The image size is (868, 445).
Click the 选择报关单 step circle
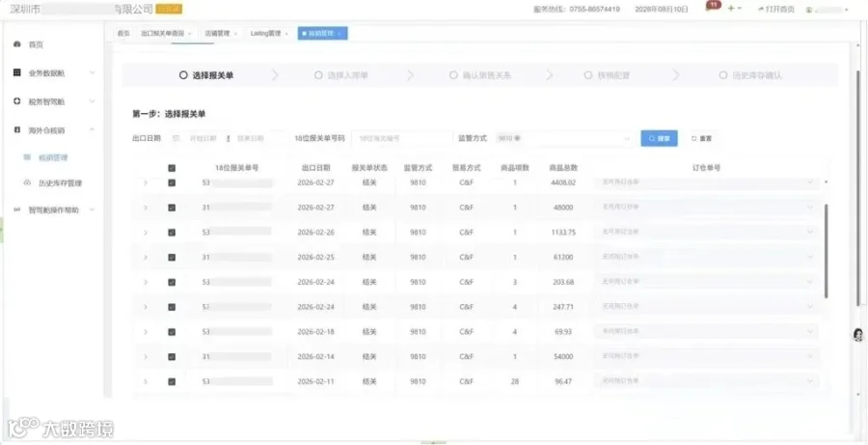point(183,75)
